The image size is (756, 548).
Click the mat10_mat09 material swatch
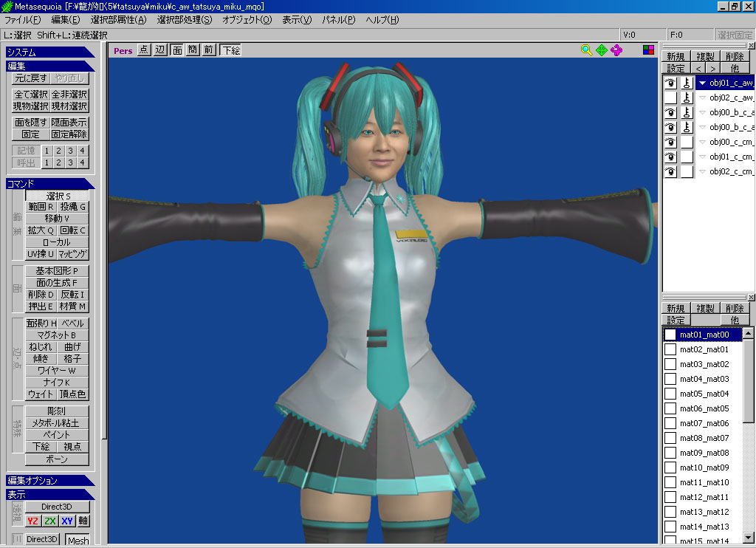[x=670, y=467]
